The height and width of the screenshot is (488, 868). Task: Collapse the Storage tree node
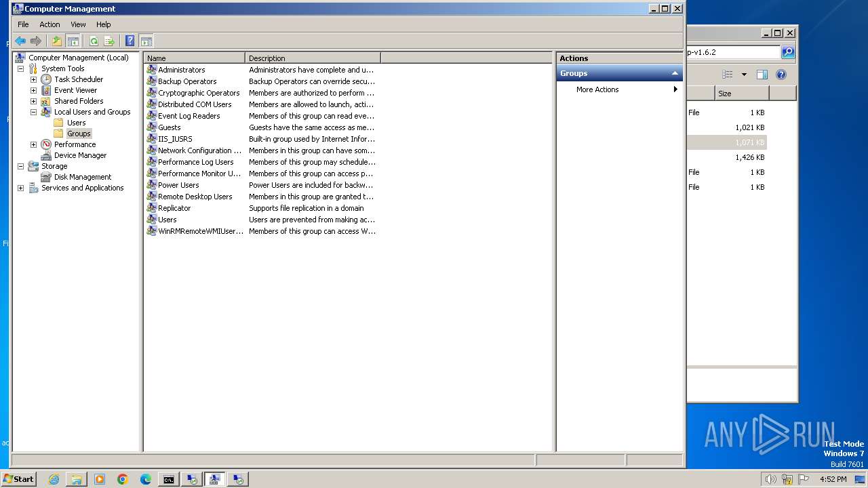(x=20, y=166)
